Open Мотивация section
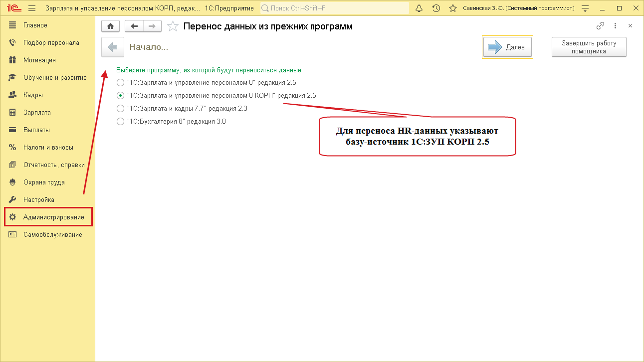Image resolution: width=644 pixels, height=362 pixels. pos(47,60)
